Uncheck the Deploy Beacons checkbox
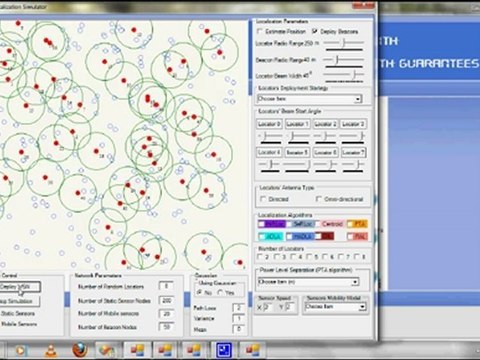The width and height of the screenshot is (480, 360). (x=314, y=31)
